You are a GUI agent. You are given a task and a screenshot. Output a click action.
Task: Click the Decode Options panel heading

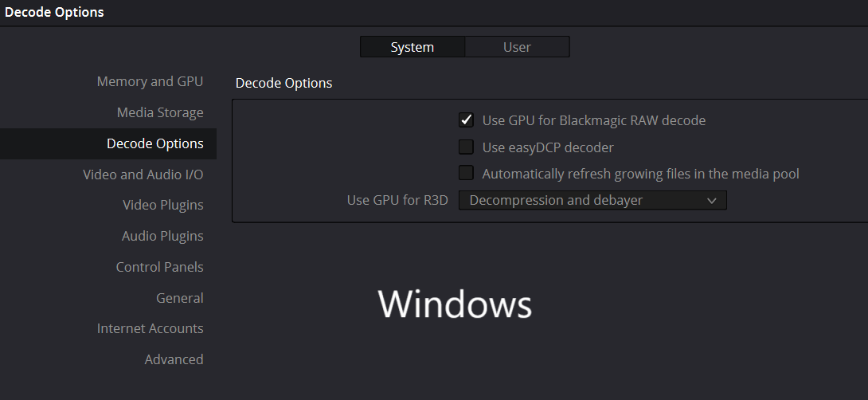click(283, 83)
